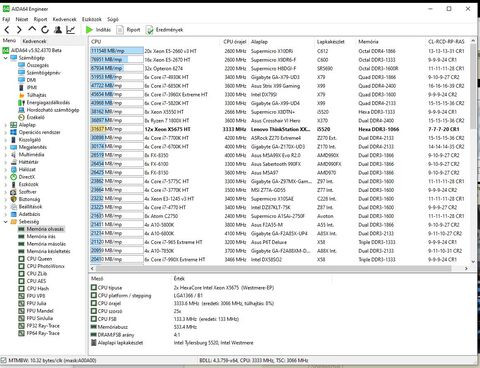The width and height of the screenshot is (480, 368).
Task: Click the refresh toolbar icon
Action: [45, 30]
